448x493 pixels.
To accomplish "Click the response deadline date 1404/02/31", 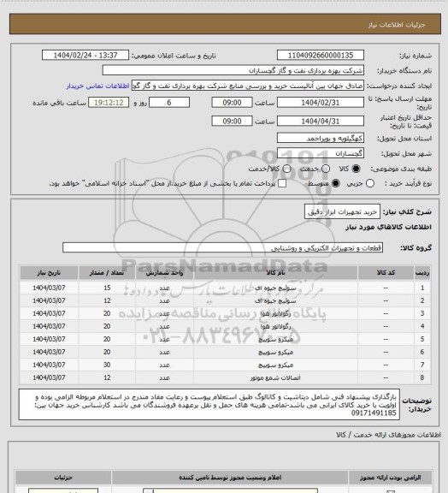I will point(321,103).
